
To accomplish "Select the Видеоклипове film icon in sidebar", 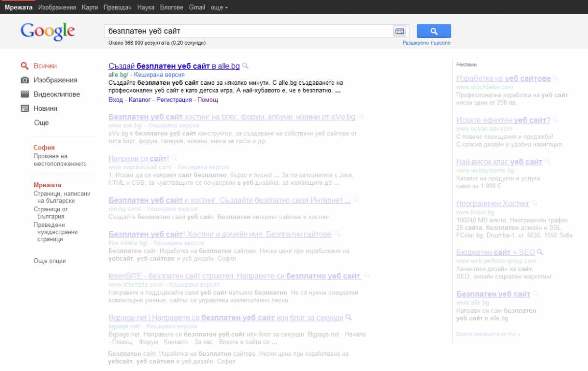I will click(24, 94).
